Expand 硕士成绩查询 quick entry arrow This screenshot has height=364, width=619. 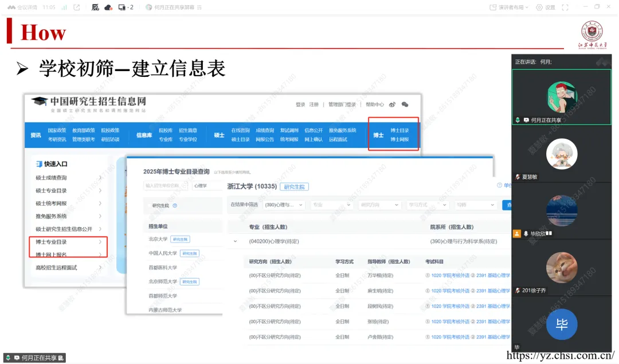[x=100, y=178]
